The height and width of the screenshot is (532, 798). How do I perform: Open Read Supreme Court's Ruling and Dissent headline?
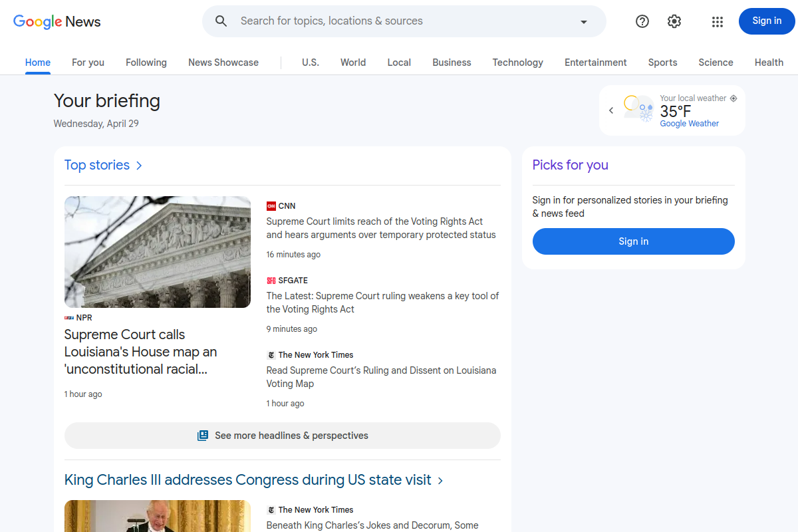pyautogui.click(x=381, y=377)
